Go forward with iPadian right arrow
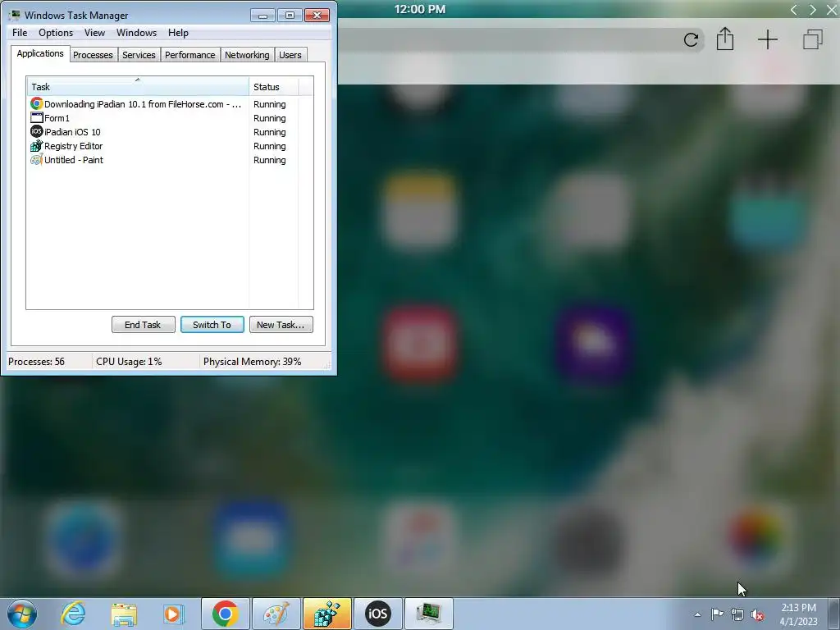840x630 pixels. coord(813,10)
